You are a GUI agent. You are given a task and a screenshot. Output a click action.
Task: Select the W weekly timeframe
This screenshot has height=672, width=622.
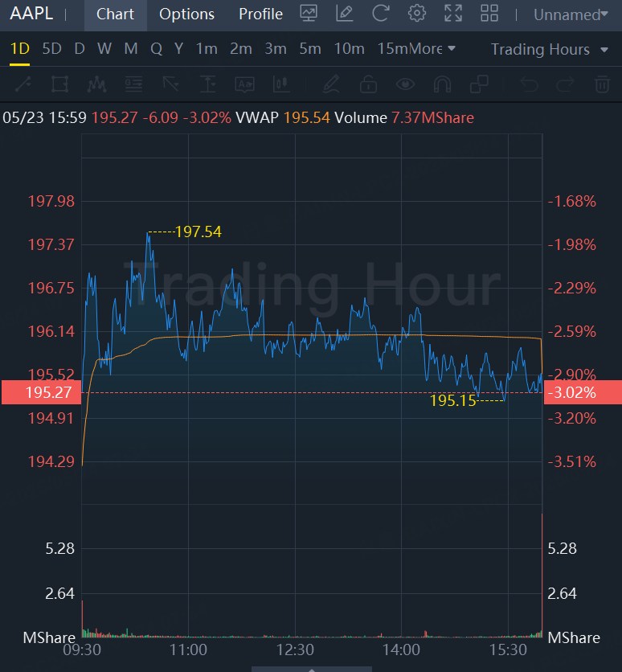tap(104, 48)
